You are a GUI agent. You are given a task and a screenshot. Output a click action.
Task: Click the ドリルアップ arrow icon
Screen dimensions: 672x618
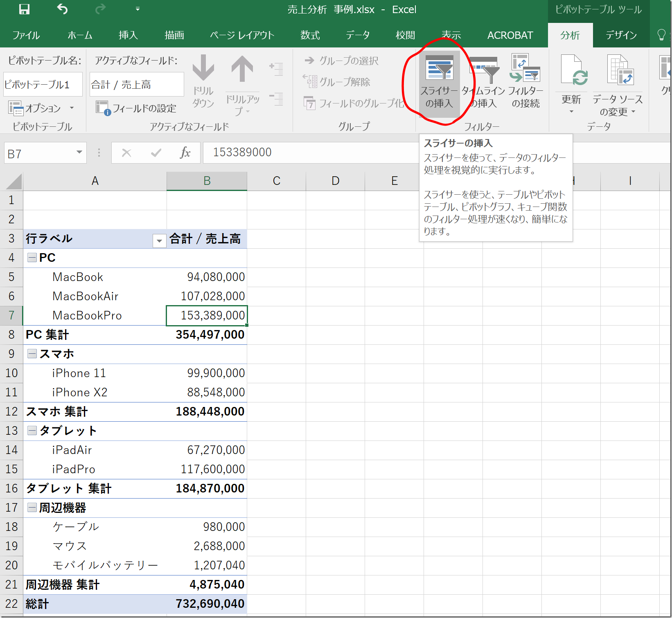click(242, 69)
